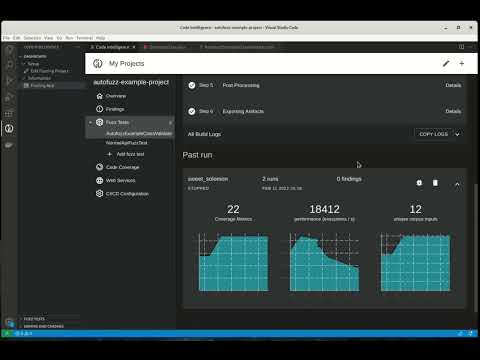Click the notifications bell in status bar
The image size is (480, 360).
coord(471,333)
